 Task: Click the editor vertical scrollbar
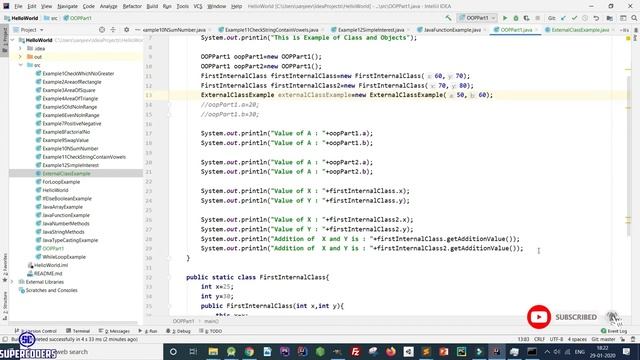(x=628, y=155)
